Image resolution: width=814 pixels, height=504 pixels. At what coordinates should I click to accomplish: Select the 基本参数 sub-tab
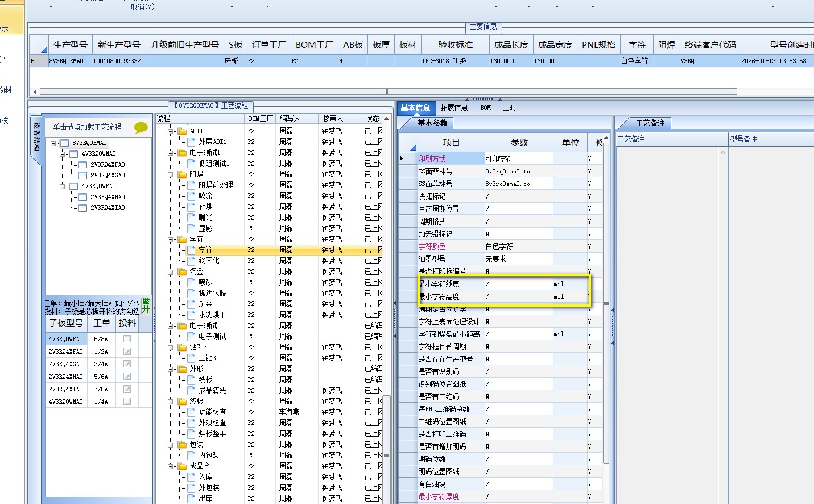click(432, 123)
